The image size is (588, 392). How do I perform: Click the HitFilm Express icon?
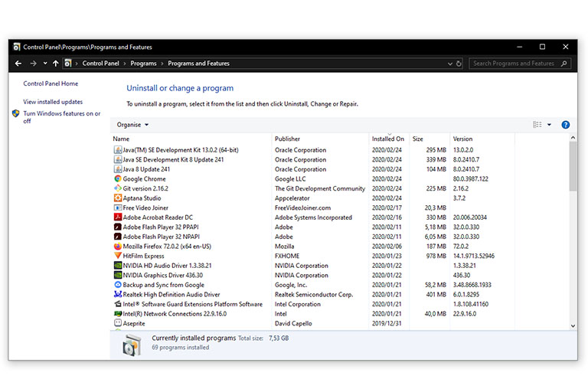[118, 256]
